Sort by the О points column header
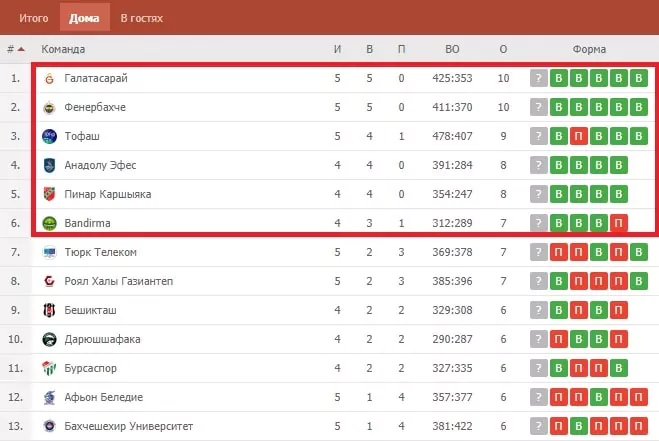The width and height of the screenshot is (659, 441). point(503,49)
